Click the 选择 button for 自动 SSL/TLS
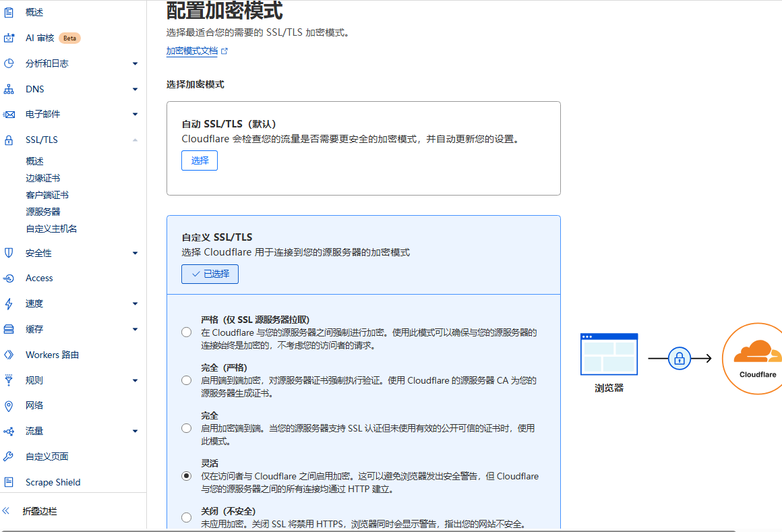This screenshot has height=532, width=782. coord(200,160)
